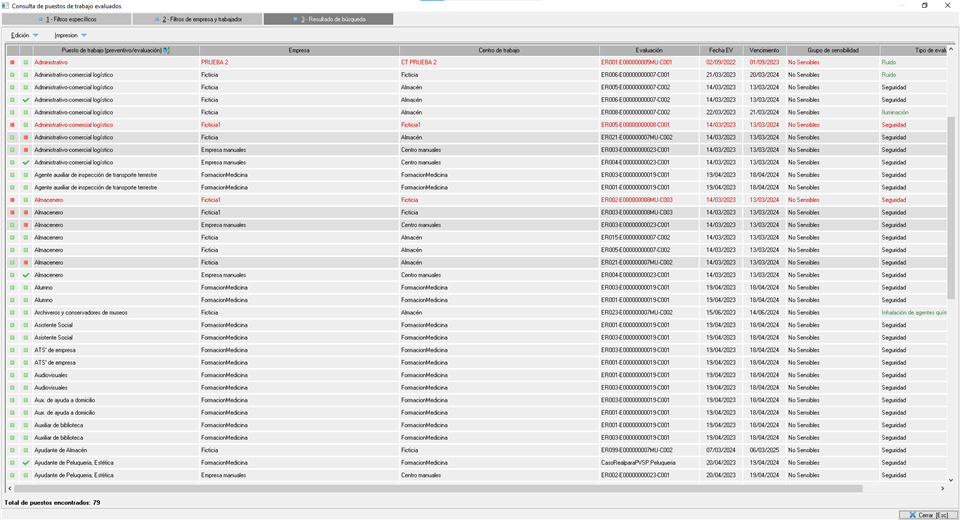
Task: Click the Cerrar button's icon
Action: coord(910,515)
